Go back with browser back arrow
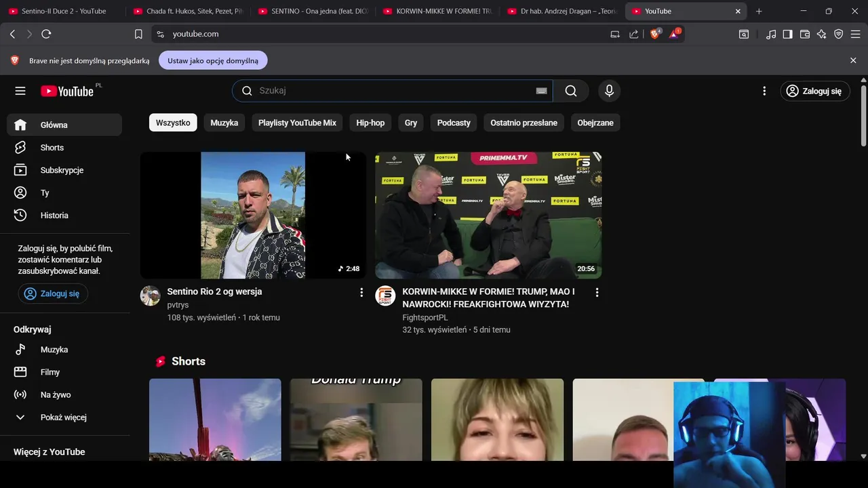The width and height of the screenshot is (868, 488). [13, 34]
